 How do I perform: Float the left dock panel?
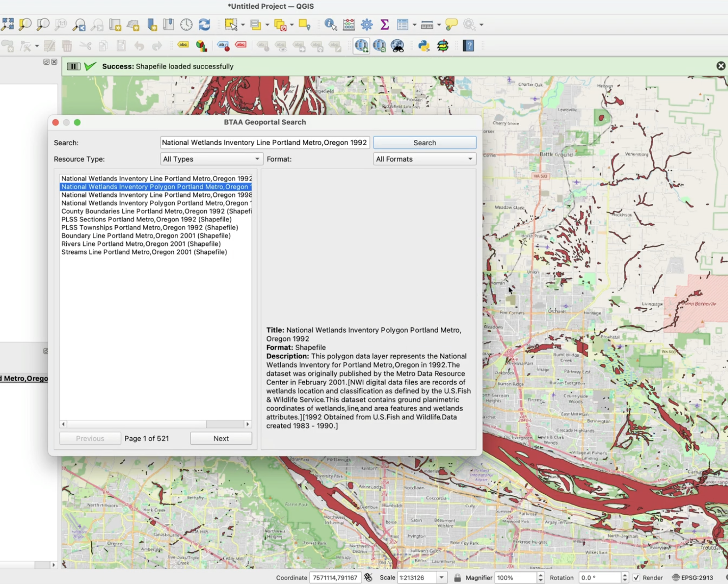[46, 62]
